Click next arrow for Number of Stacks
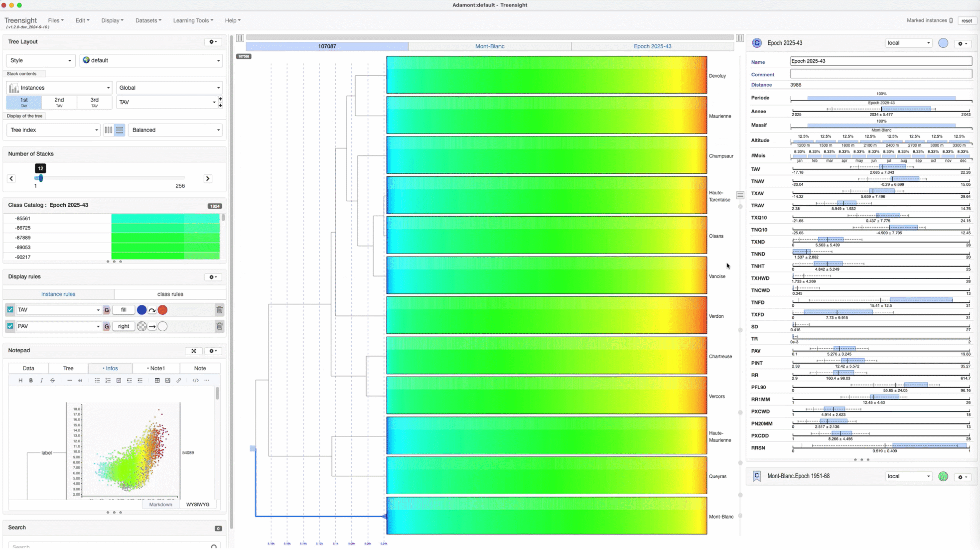980x550 pixels. pos(208,178)
